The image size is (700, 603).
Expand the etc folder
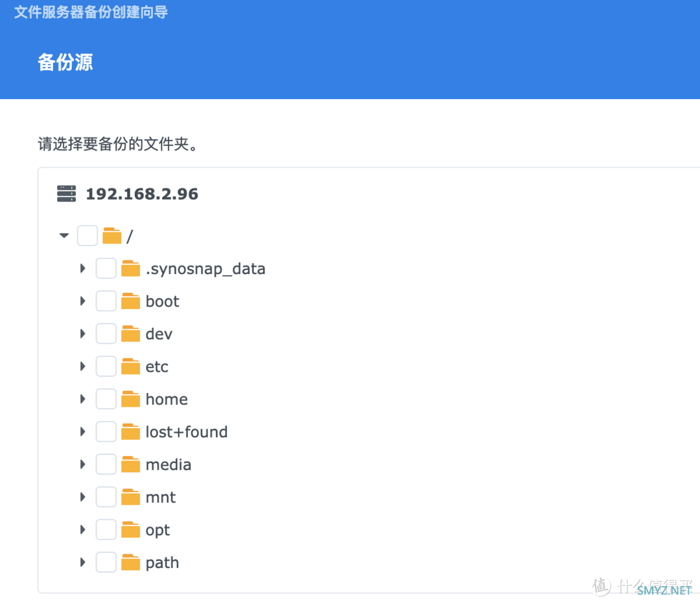tap(82, 366)
